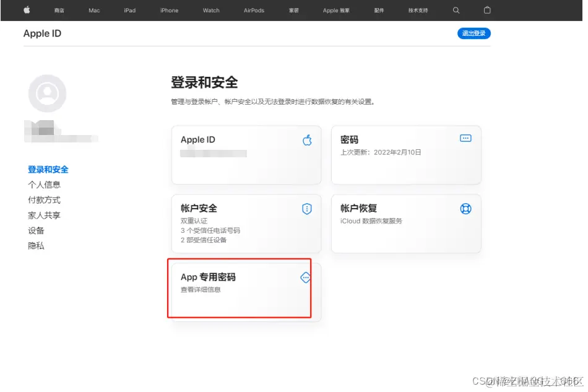This screenshot has height=392, width=588.
Task: Click the Apple logo in the navigation bar
Action: 27,10
